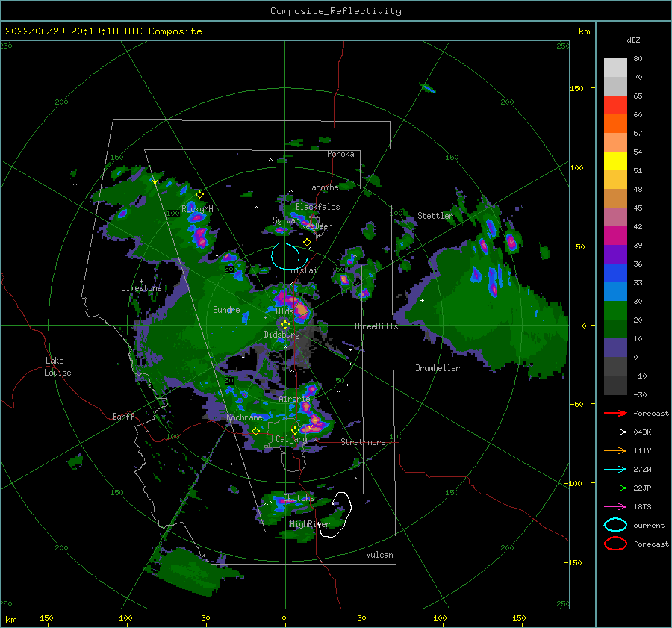Click the yellow diamond marker near RockyMH
Viewport: 672px width, 628px height.
coord(199,195)
